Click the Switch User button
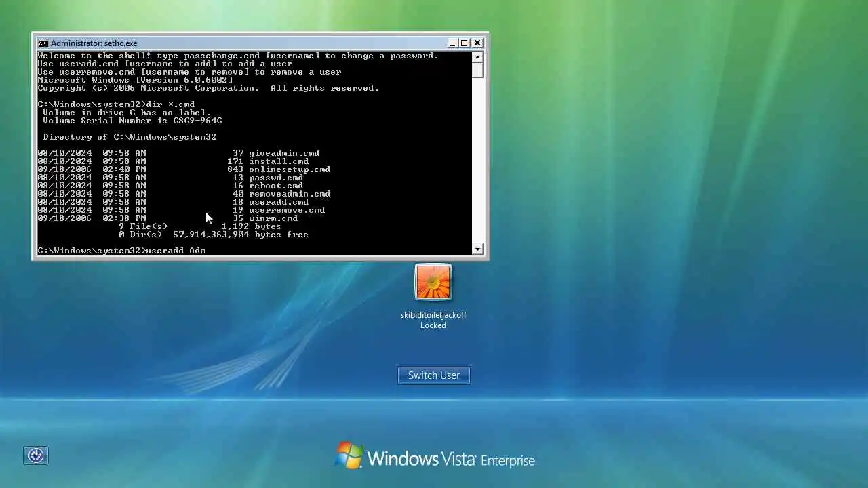The width and height of the screenshot is (868, 488). coord(433,375)
